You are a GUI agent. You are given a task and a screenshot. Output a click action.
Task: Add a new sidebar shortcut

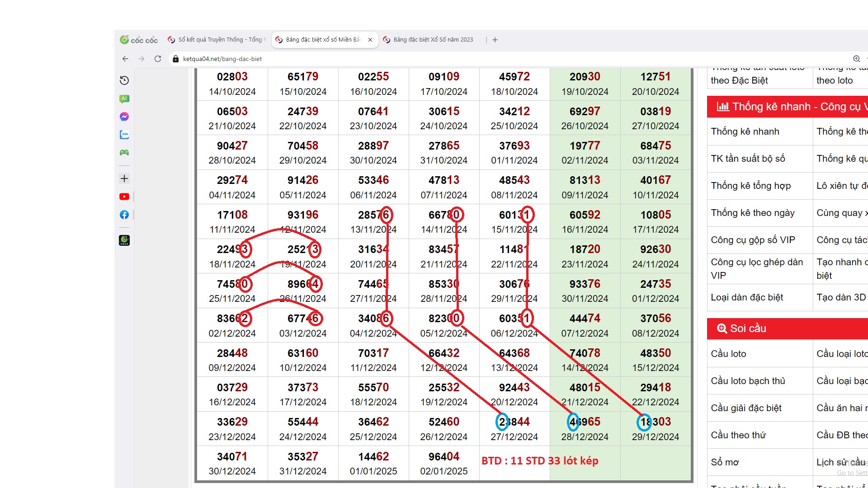coord(124,178)
